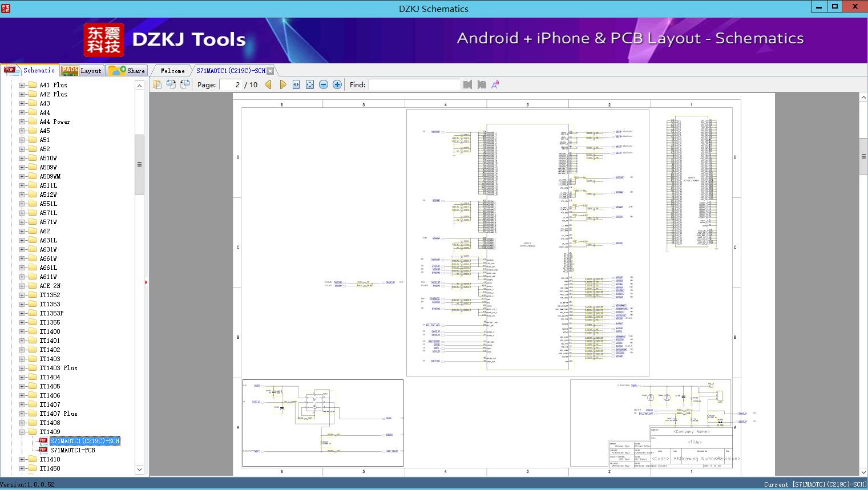This screenshot has width=868, height=490.
Task: Click the S71MAOTC1(C219C)-SCH PDF file icon
Action: [43, 441]
